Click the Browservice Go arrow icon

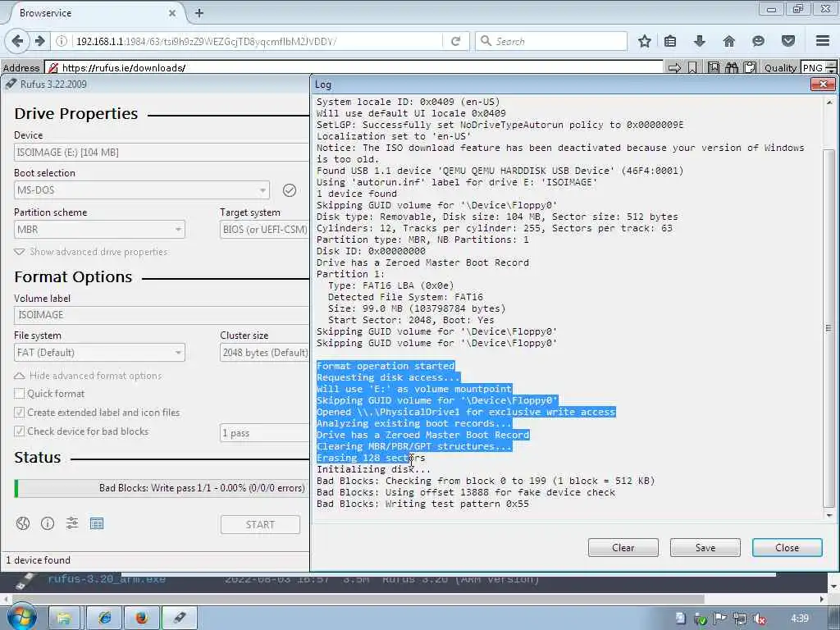[675, 67]
